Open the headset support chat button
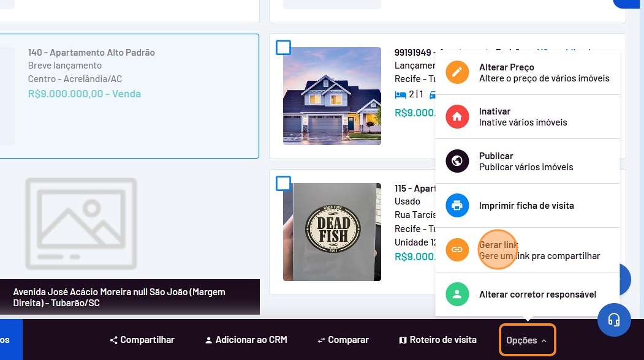The width and height of the screenshot is (644, 360). pos(614,320)
